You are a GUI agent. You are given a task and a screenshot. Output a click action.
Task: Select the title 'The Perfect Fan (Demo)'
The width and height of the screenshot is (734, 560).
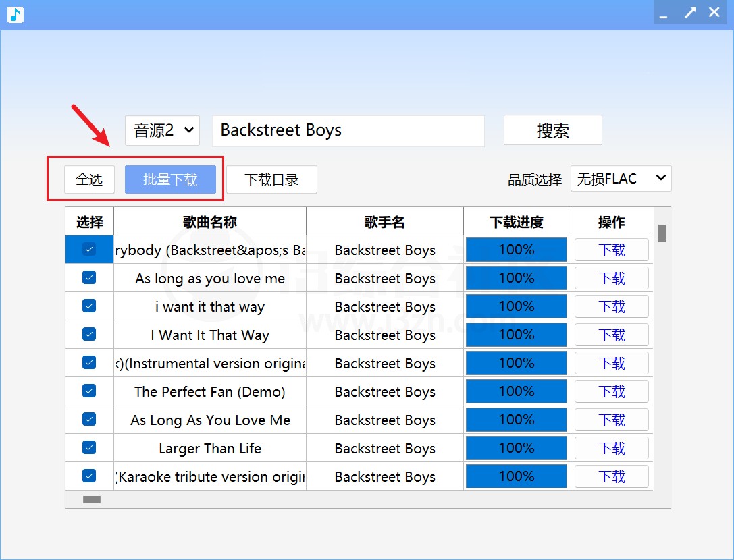click(x=210, y=392)
